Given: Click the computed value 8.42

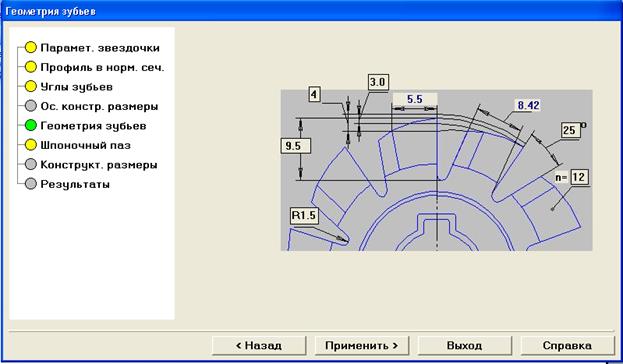Looking at the screenshot, I should (528, 105).
